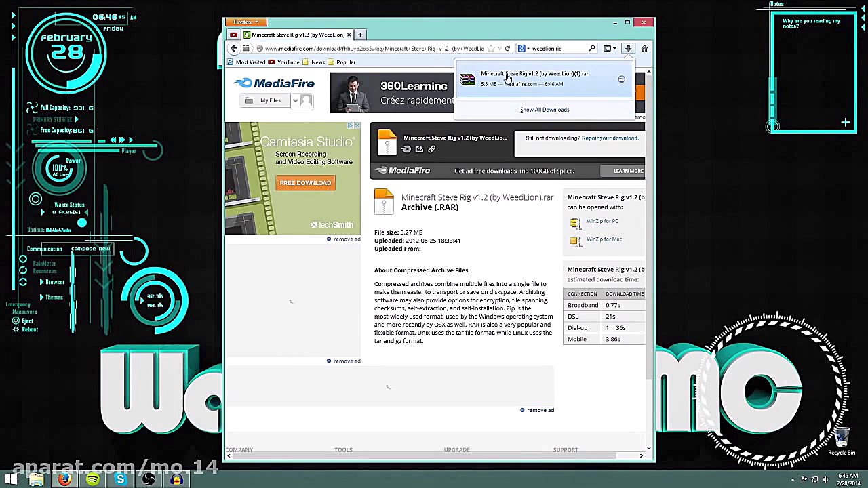The image size is (868, 488).
Task: Go to the Firefox home page icon
Action: (644, 49)
